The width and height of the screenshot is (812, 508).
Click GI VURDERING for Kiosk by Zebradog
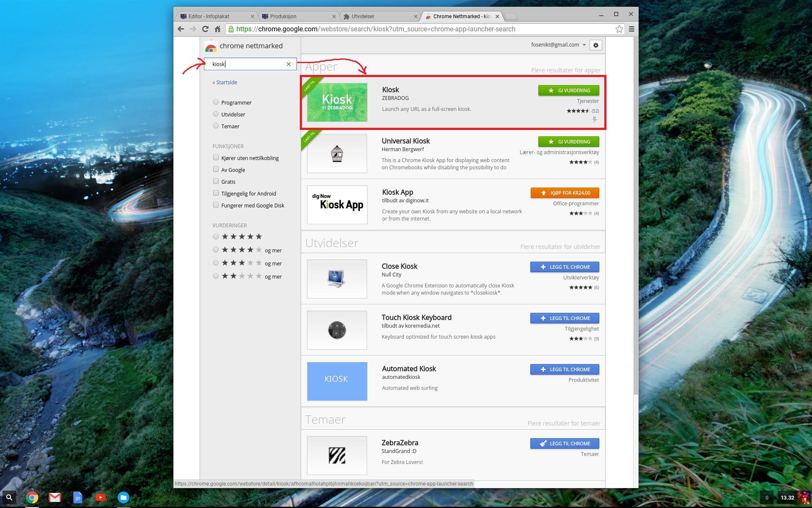(568, 91)
